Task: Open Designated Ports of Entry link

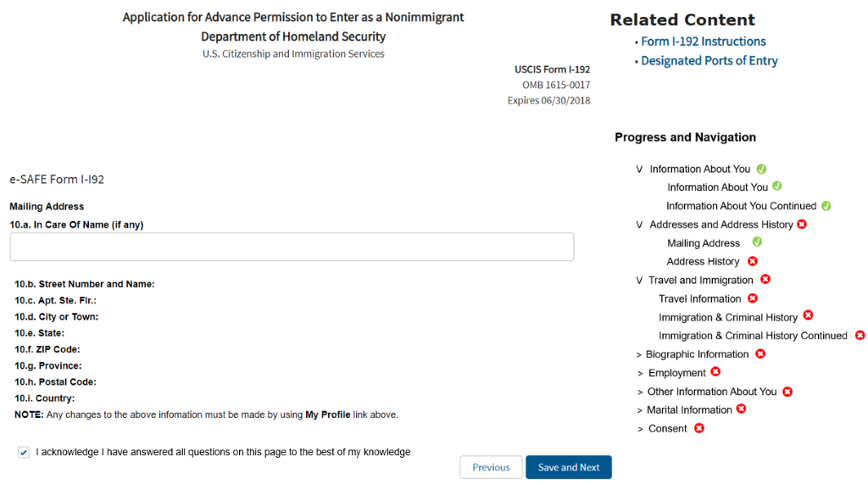Action: coord(709,61)
